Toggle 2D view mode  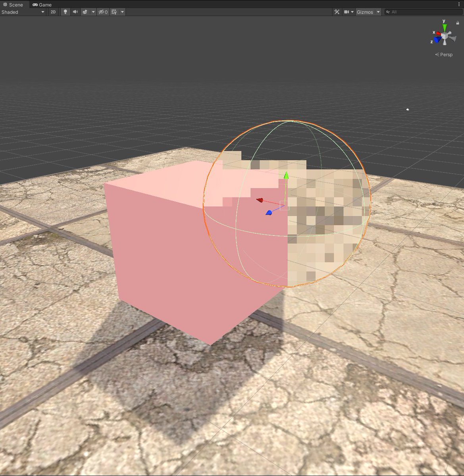pyautogui.click(x=53, y=12)
